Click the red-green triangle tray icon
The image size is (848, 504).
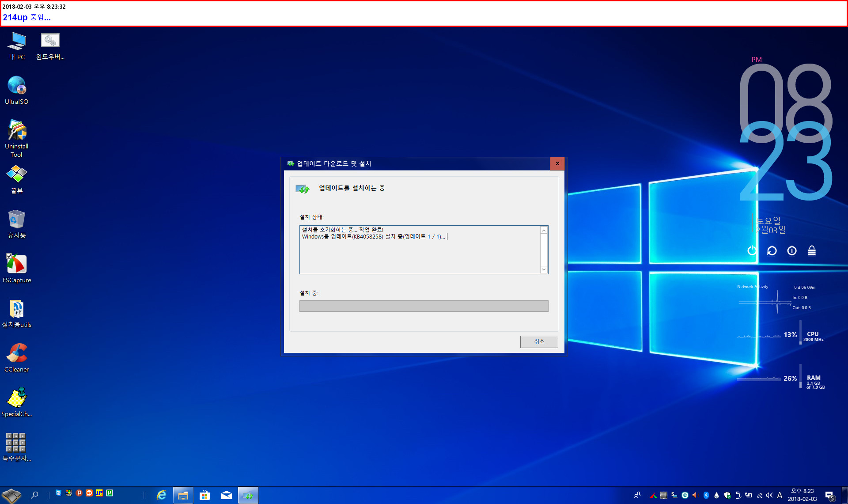653,495
